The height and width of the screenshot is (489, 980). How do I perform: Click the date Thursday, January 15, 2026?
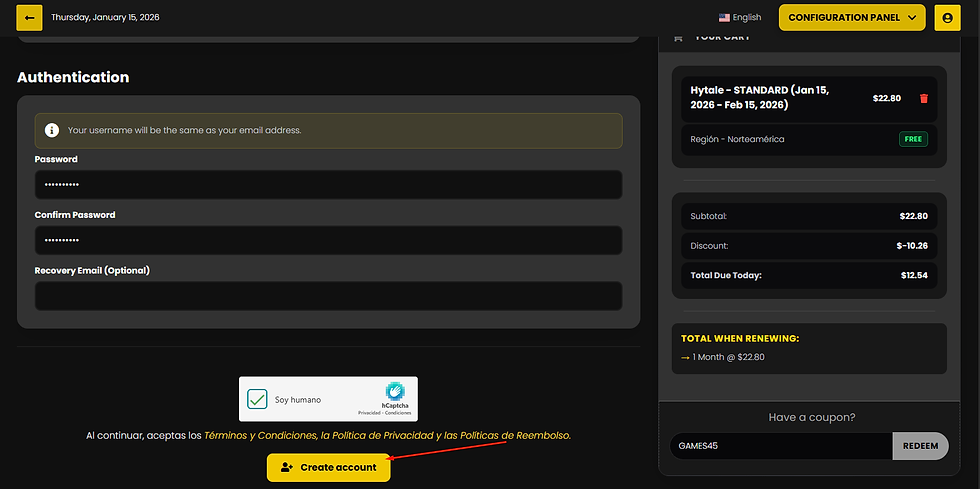105,18
